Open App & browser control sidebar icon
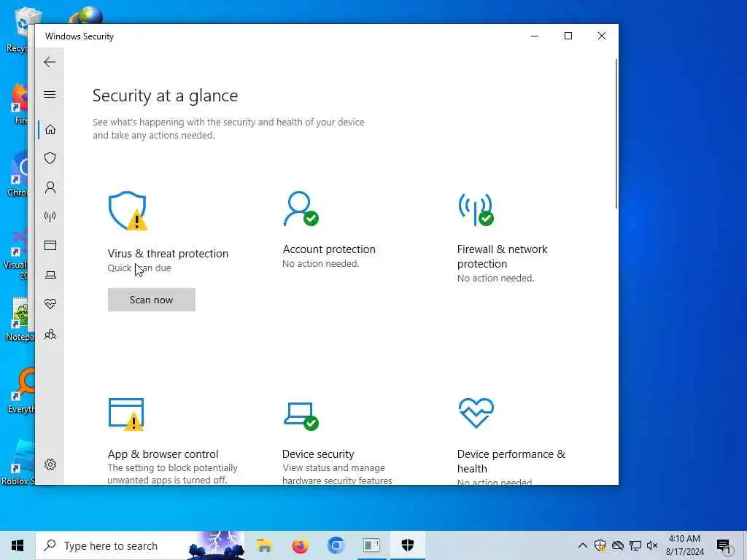 50,245
